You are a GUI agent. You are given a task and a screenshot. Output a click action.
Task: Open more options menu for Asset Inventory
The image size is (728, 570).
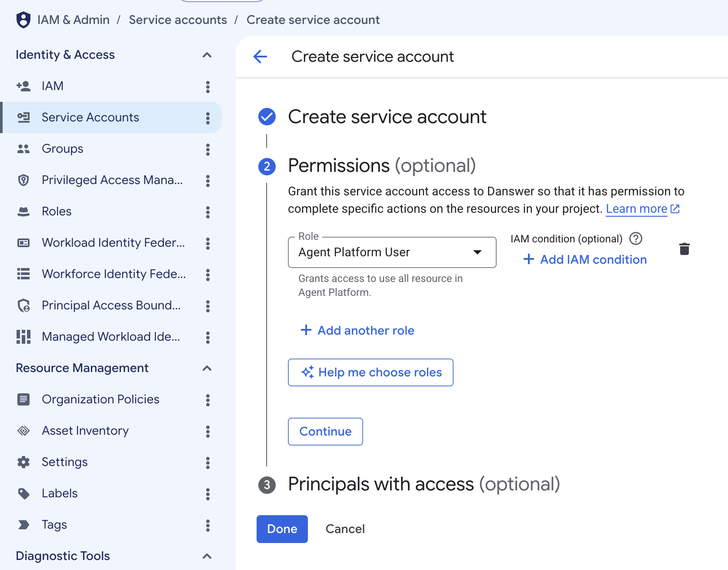pyautogui.click(x=208, y=431)
